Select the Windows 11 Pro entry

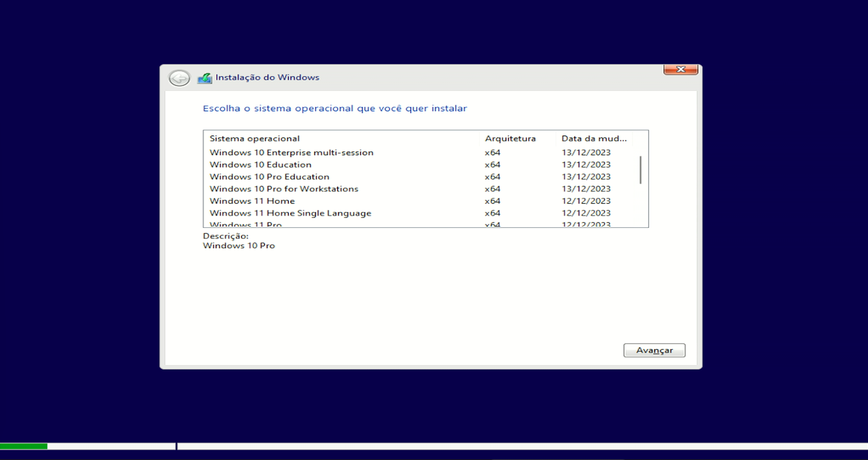245,224
